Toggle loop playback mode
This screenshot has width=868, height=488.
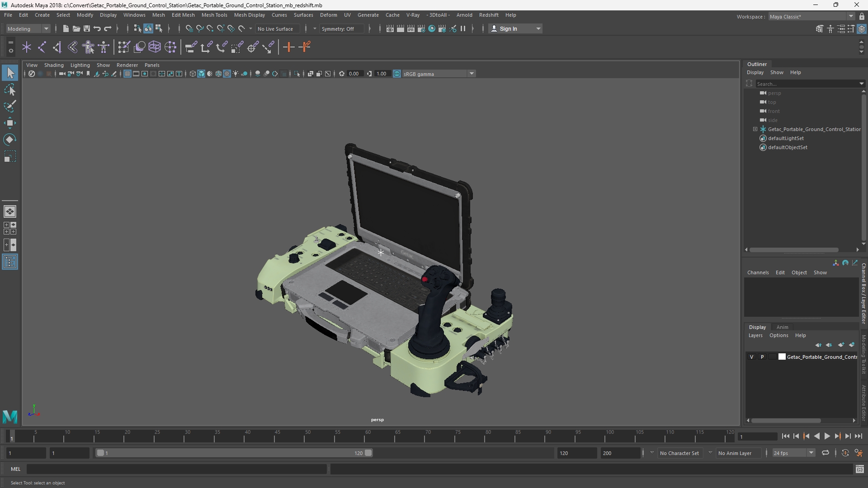point(826,453)
